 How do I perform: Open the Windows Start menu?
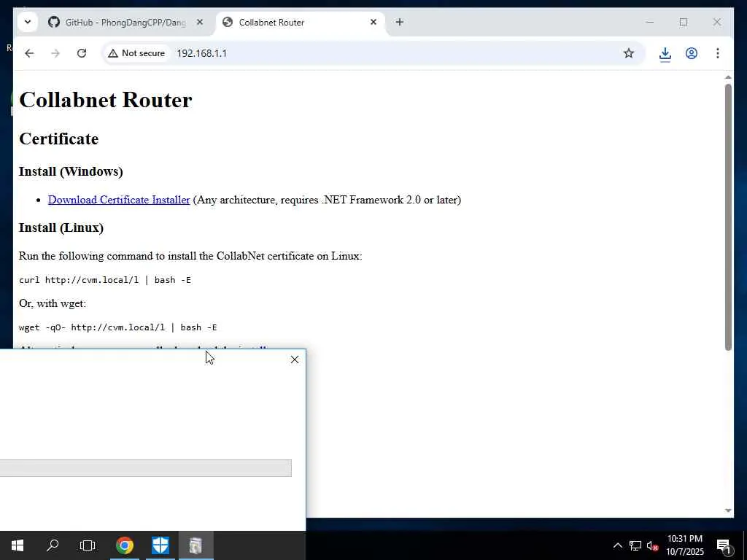point(18,545)
